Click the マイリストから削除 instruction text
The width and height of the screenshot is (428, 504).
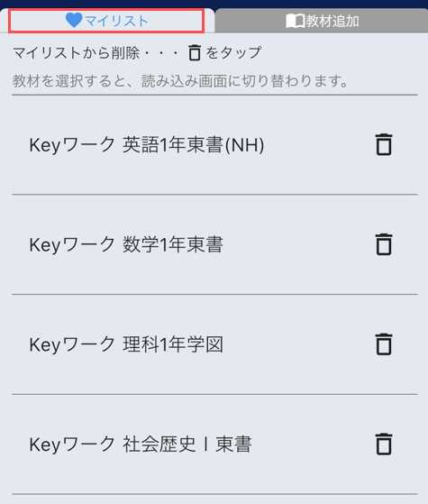(77, 53)
